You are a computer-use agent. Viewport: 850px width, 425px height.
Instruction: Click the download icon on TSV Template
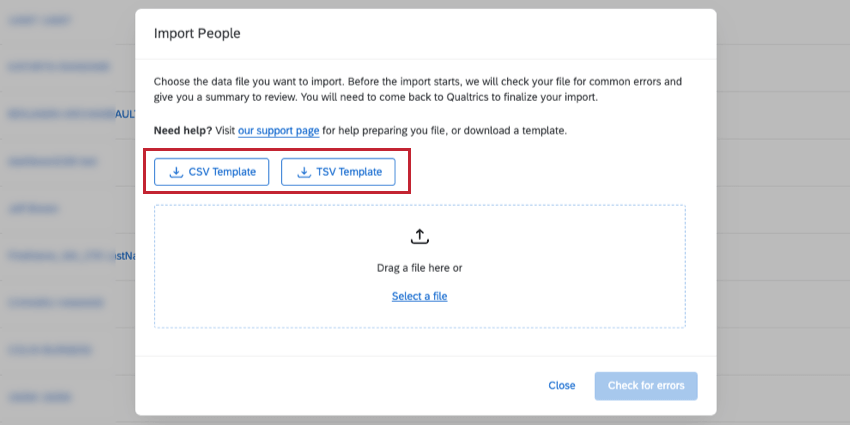[304, 172]
